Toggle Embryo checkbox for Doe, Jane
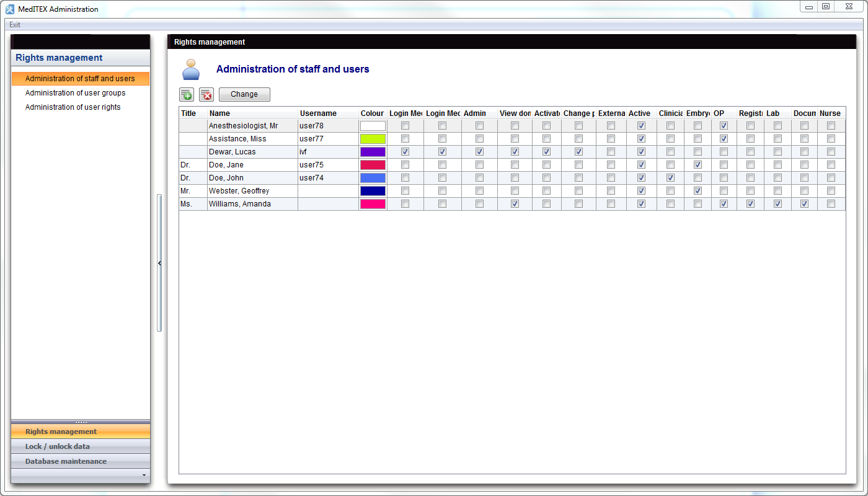Image resolution: width=868 pixels, height=496 pixels. tap(697, 165)
